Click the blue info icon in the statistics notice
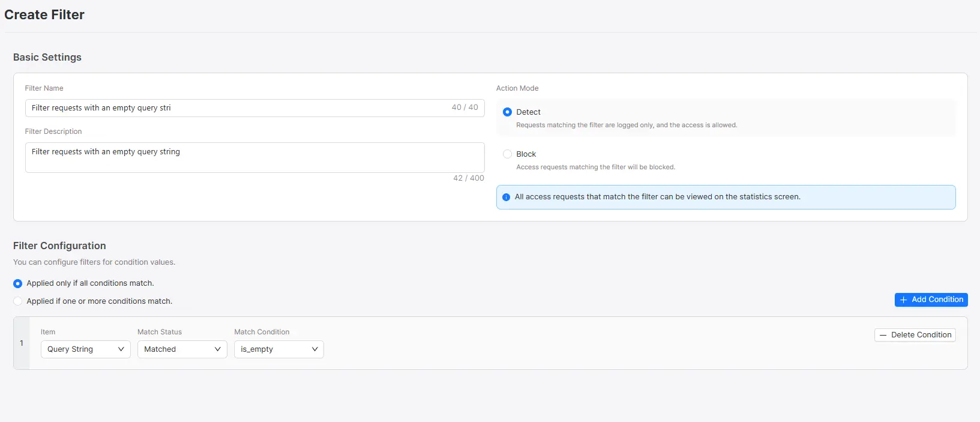The image size is (980, 422). 506,197
